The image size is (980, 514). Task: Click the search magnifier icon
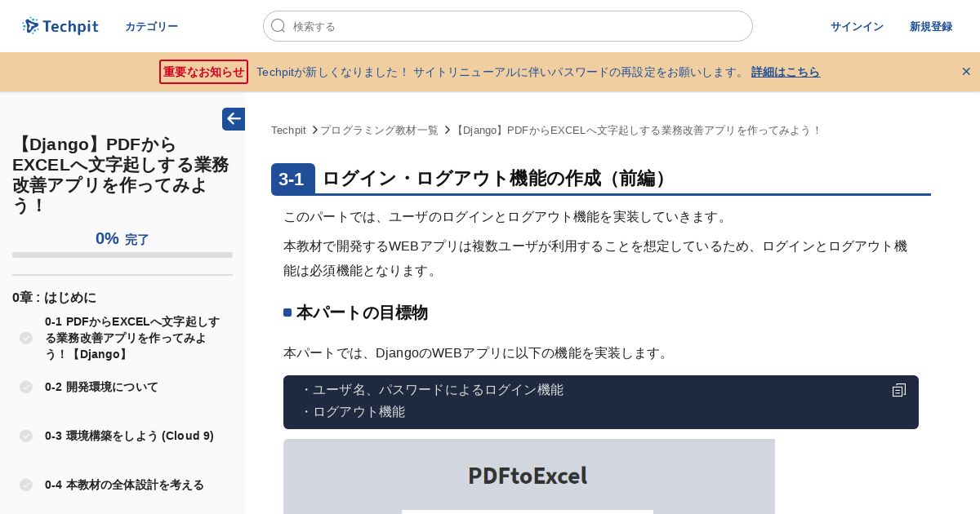tap(278, 26)
